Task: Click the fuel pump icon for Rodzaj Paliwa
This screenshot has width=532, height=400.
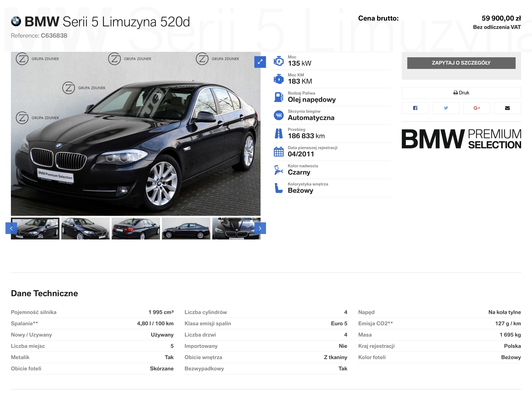Action: point(279,97)
